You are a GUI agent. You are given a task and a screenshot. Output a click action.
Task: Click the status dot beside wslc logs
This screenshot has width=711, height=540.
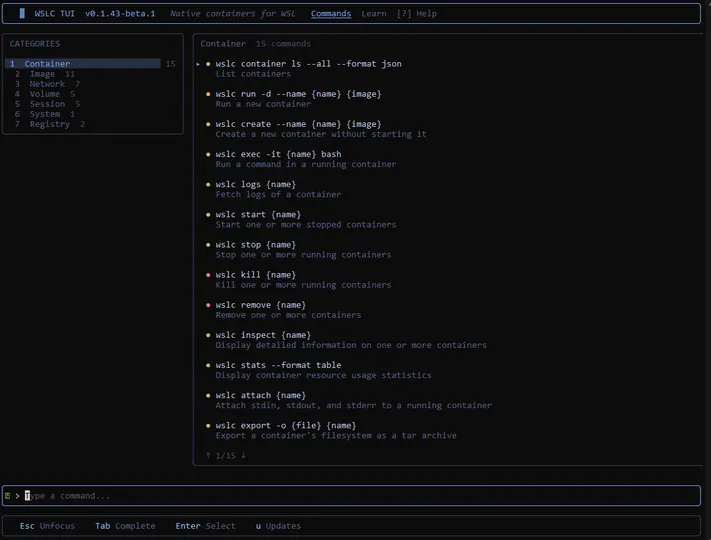point(208,185)
